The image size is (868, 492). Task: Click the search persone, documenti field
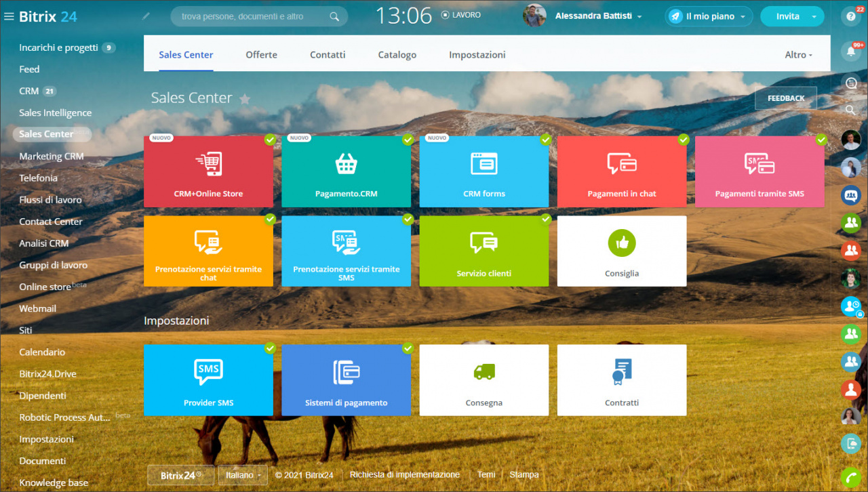pyautogui.click(x=259, y=16)
